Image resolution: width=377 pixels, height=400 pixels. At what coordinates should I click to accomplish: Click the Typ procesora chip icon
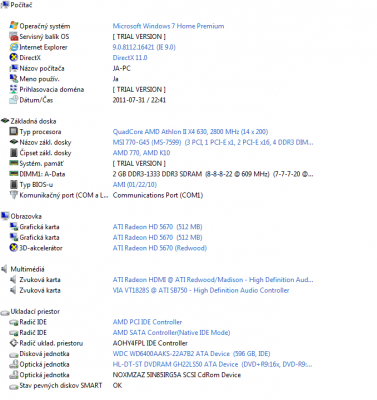click(13, 131)
